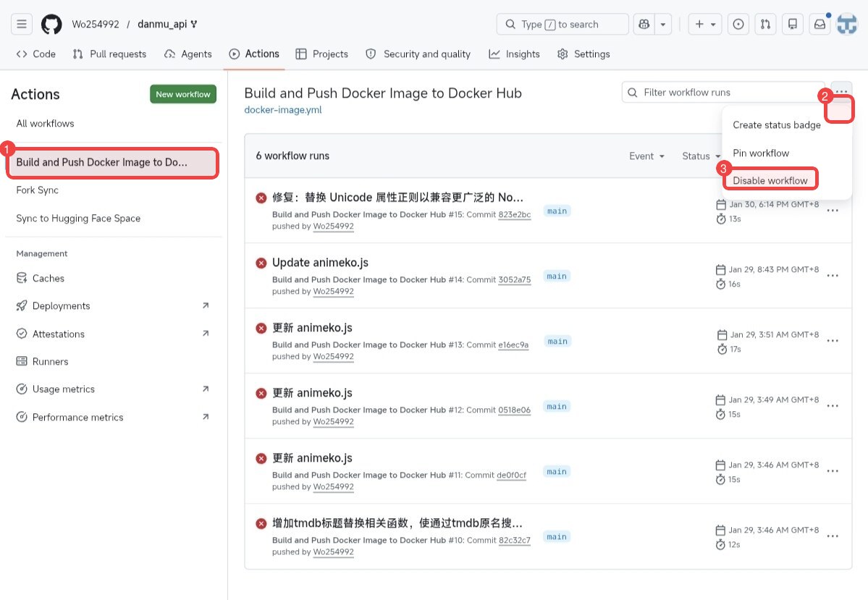Screen dimensions: 868x600
Task: Open the hamburger navigation menu
Action: (22, 24)
